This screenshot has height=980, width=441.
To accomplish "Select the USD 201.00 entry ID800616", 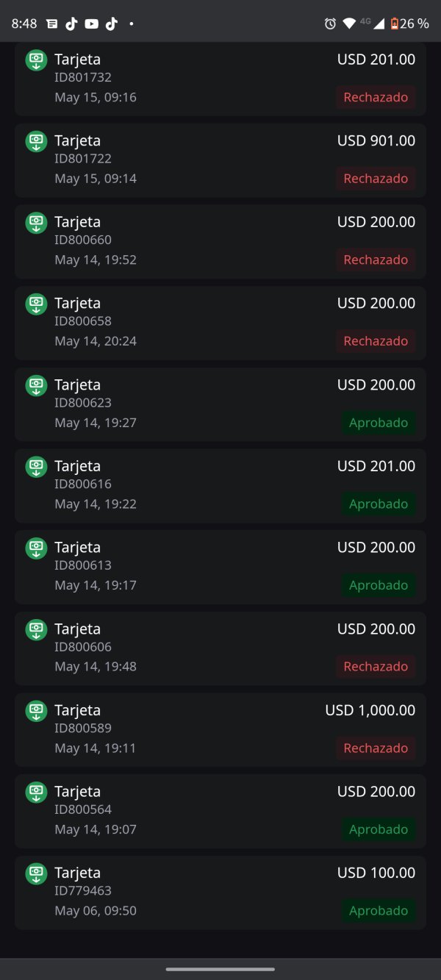I will (220, 485).
